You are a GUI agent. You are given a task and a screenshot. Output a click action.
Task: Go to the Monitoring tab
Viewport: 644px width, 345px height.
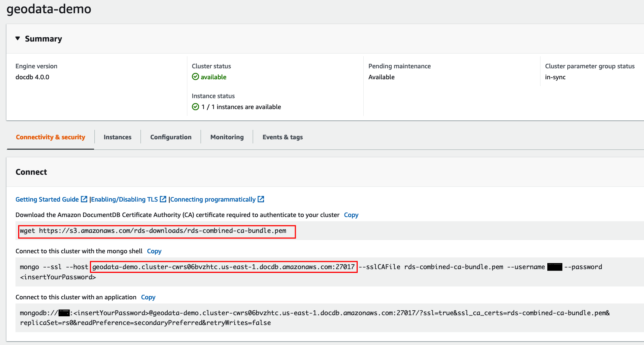point(227,137)
